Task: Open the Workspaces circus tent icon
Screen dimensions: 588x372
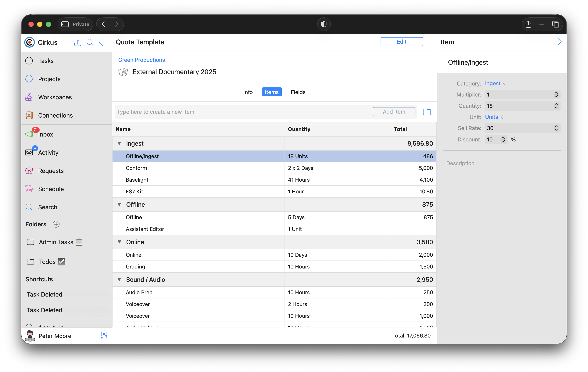Action: tap(29, 97)
